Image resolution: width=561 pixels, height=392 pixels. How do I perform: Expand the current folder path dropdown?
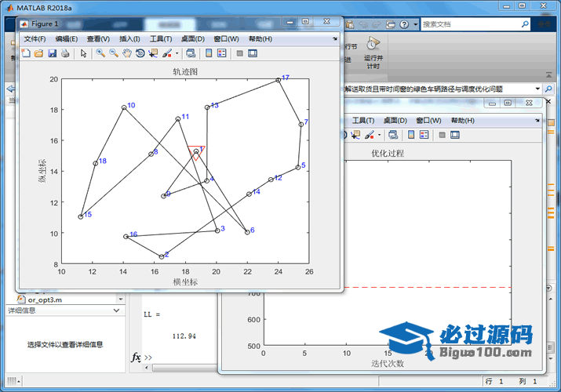[537, 89]
